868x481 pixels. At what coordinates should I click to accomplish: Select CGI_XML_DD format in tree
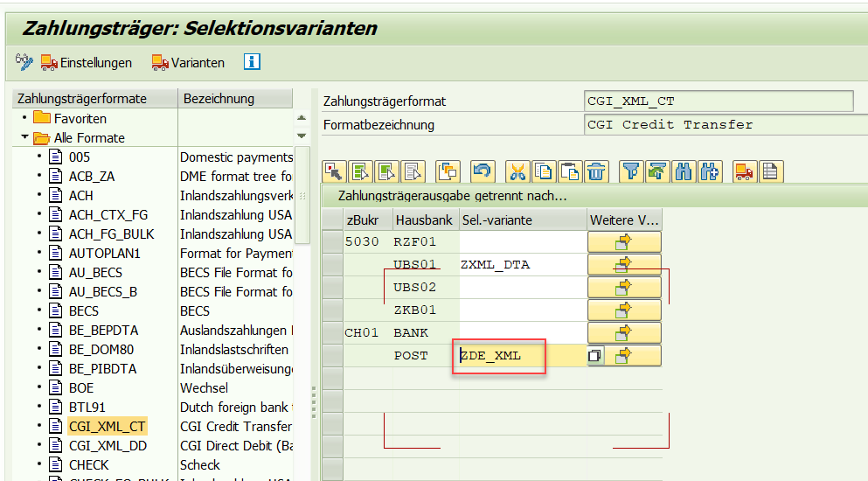[108, 445]
